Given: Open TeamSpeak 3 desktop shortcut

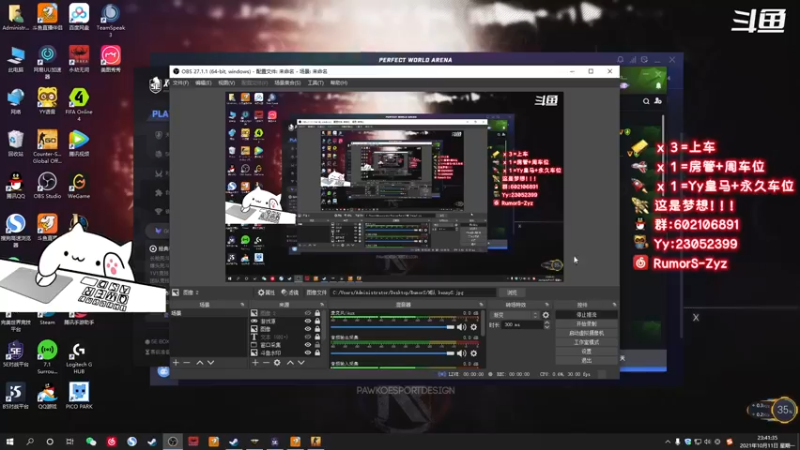Looking at the screenshot, I should click(x=110, y=20).
